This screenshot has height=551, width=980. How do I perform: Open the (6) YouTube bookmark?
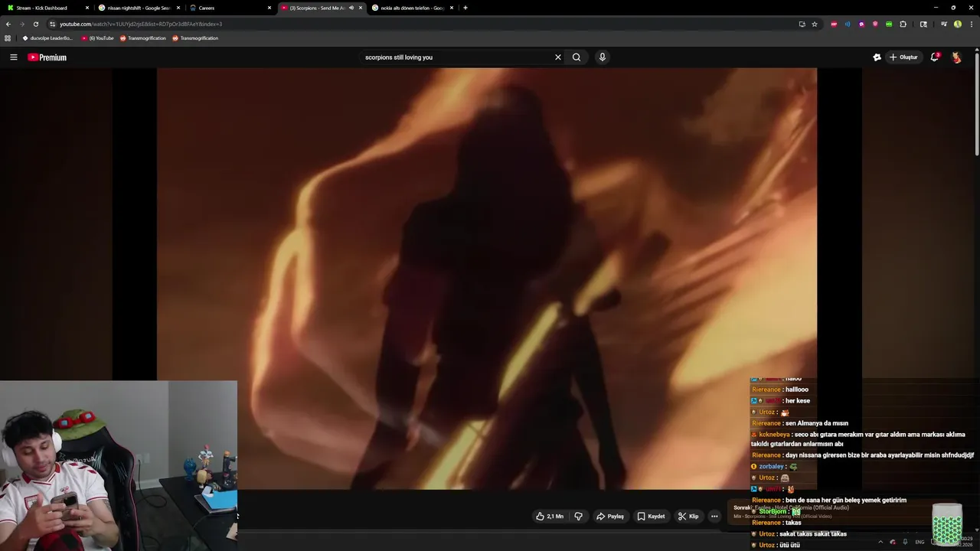tap(97, 38)
